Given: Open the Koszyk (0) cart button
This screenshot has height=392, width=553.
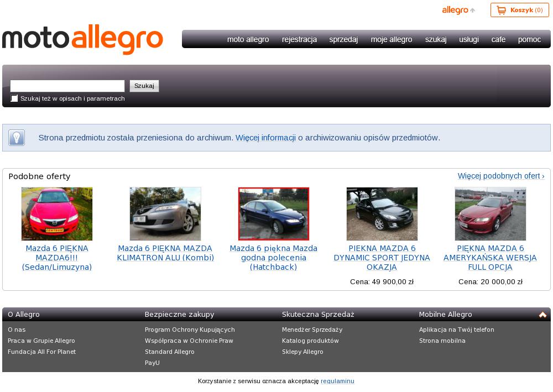Looking at the screenshot, I should coord(519,10).
